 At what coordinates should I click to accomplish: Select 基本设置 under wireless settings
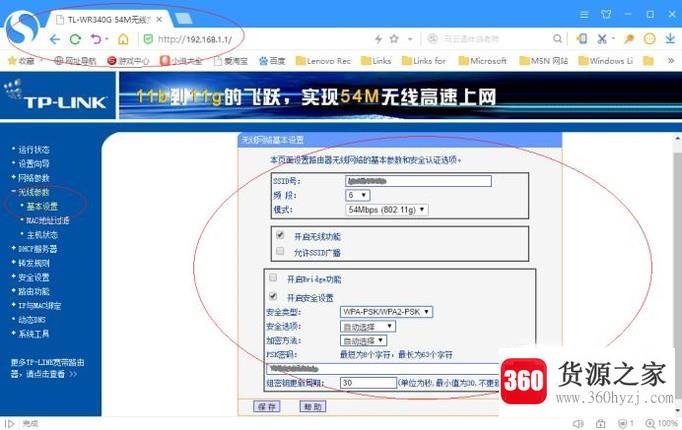click(42, 207)
